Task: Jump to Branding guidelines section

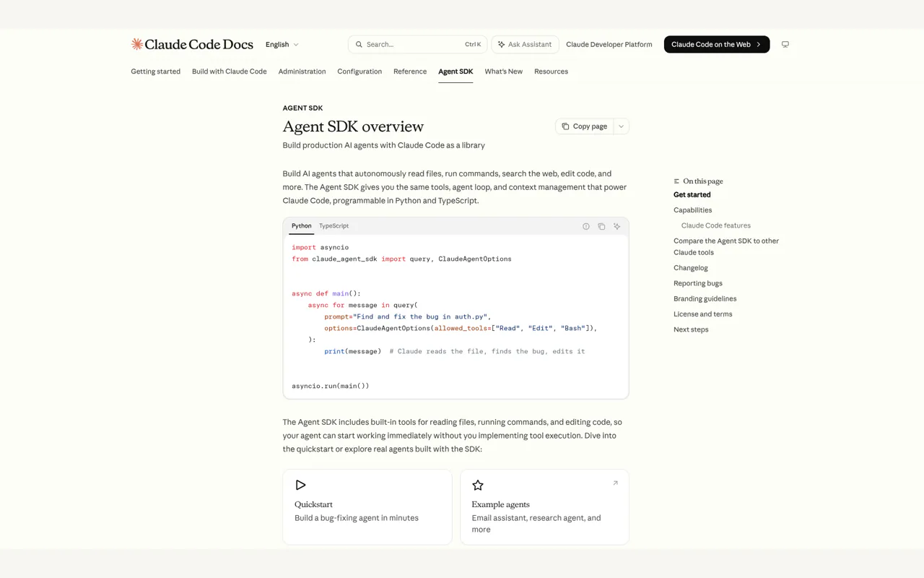Action: (x=705, y=298)
